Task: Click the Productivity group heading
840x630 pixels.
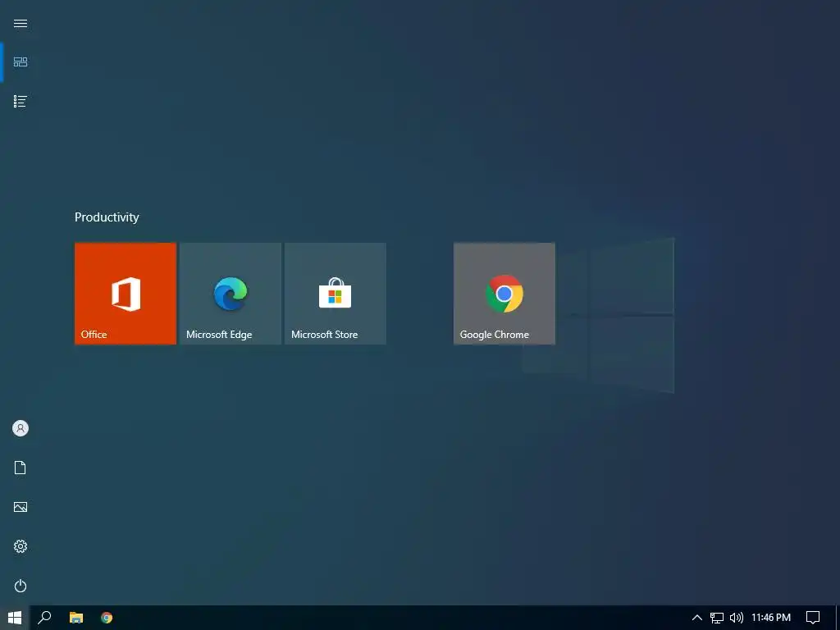Action: [x=107, y=217]
